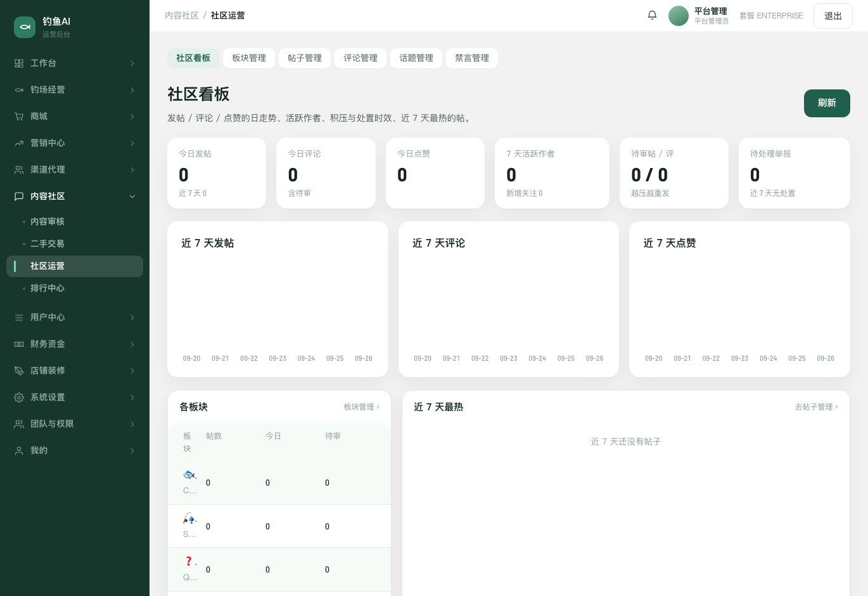Click the 内容社区 chat bubble icon
Viewport: 868px width, 596px height.
click(19, 197)
